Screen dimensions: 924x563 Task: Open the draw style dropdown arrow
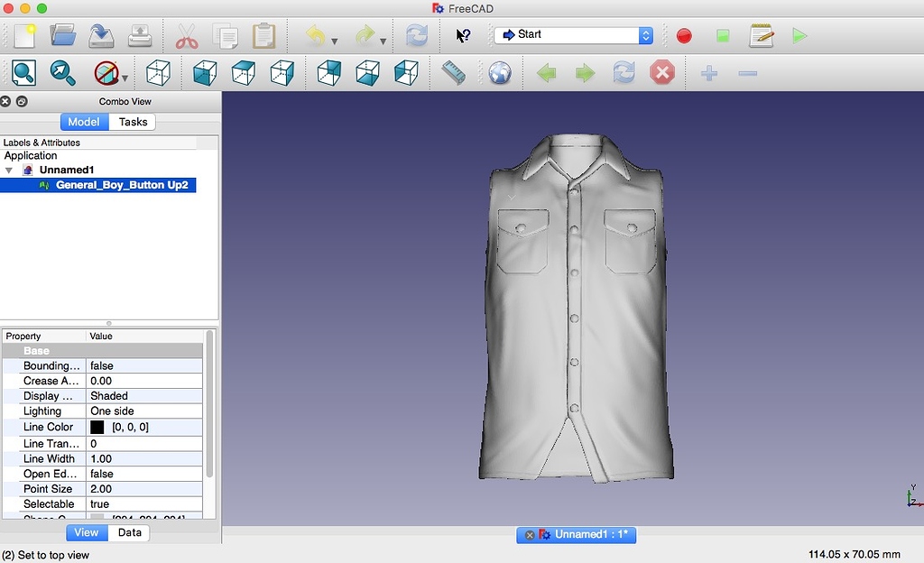click(125, 78)
